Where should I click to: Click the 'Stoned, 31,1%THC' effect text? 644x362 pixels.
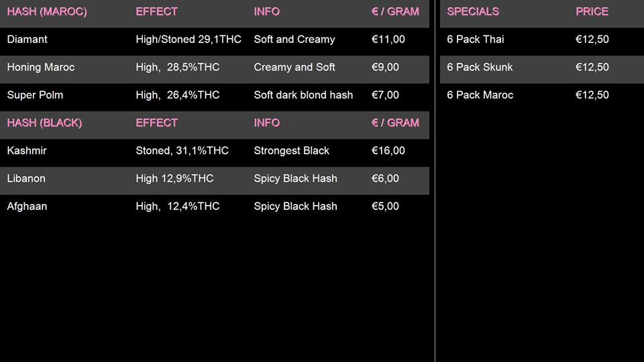(x=182, y=151)
